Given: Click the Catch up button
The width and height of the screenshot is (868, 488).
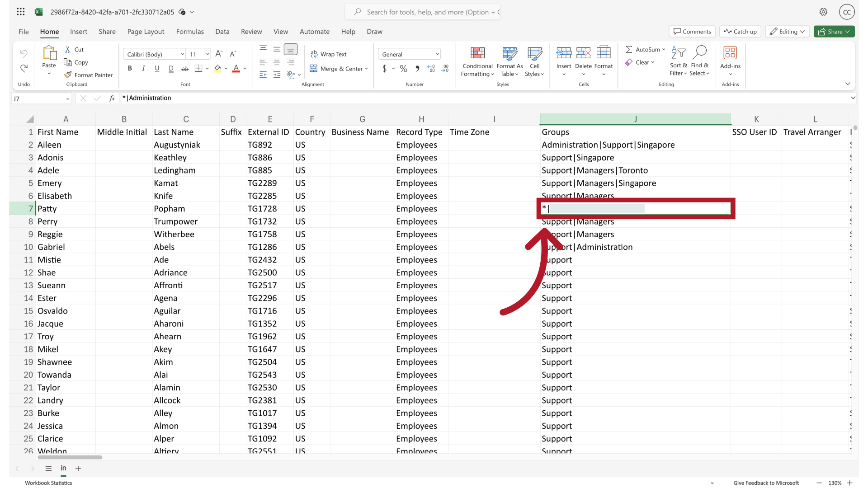Looking at the screenshot, I should point(740,32).
